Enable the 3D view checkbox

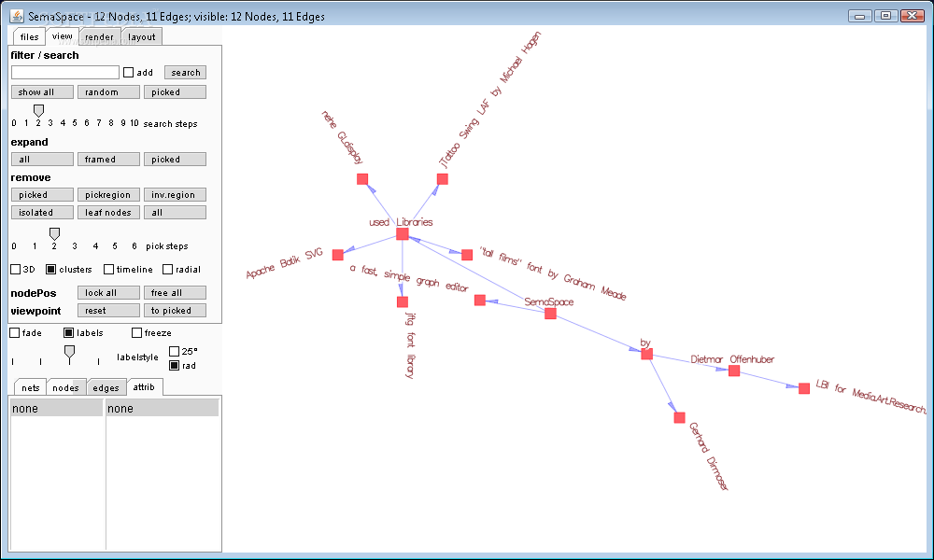[x=16, y=269]
